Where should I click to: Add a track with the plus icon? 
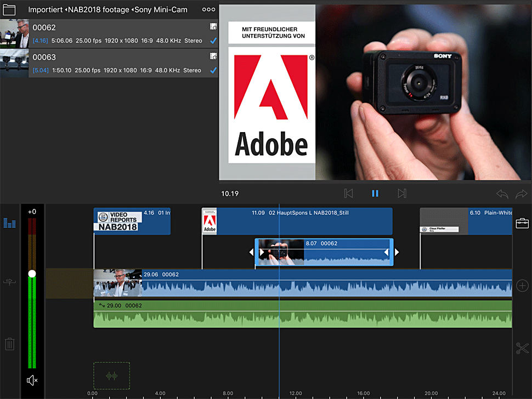tap(522, 286)
